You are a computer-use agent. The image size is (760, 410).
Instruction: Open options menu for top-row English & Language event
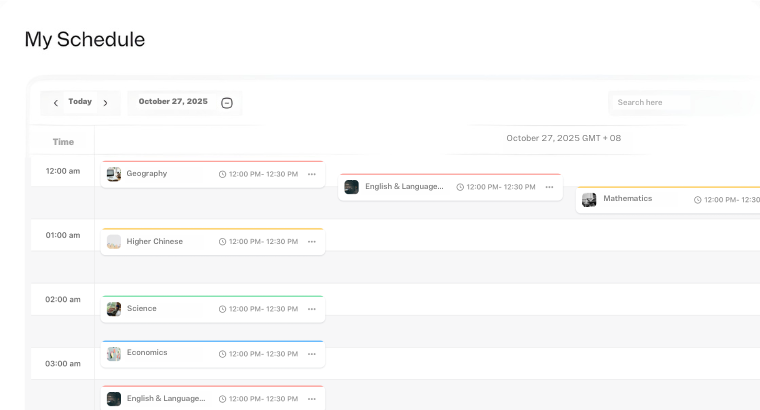click(549, 187)
